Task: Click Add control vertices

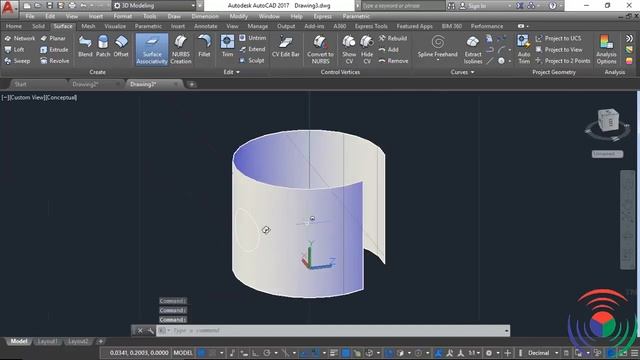Action: point(389,49)
